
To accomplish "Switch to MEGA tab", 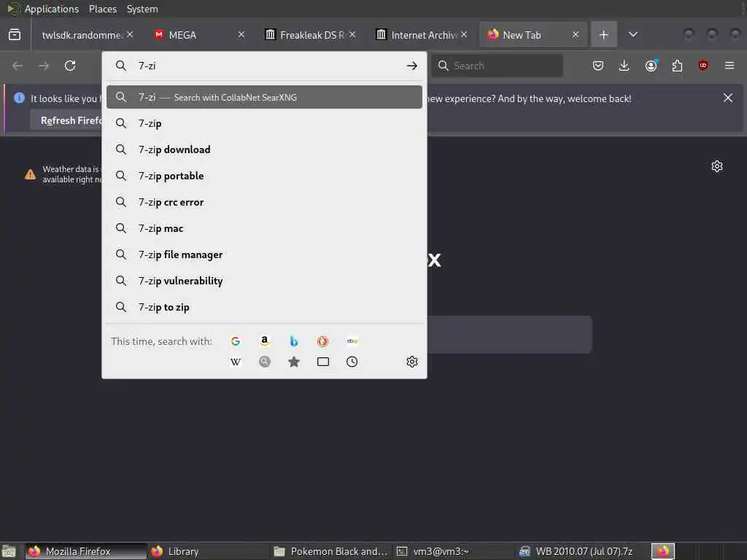I will 182,35.
